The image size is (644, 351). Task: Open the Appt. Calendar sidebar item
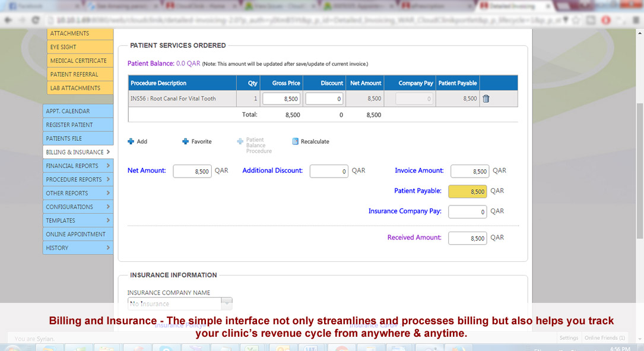pos(78,111)
